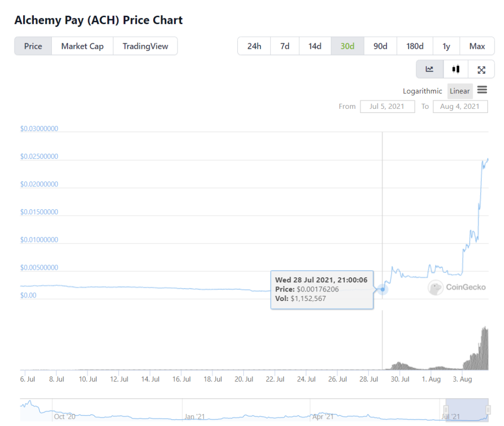Click the 14. Jul date label

[x=150, y=380]
